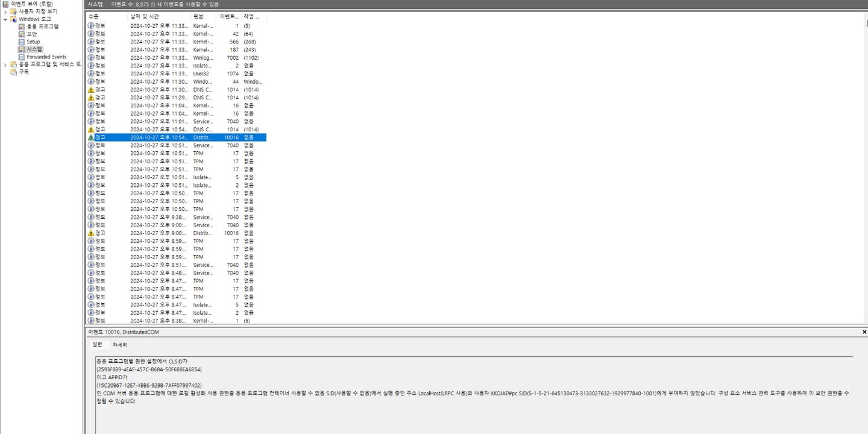Open the 보안 log
Viewport: 868px width, 434px height.
(x=31, y=34)
